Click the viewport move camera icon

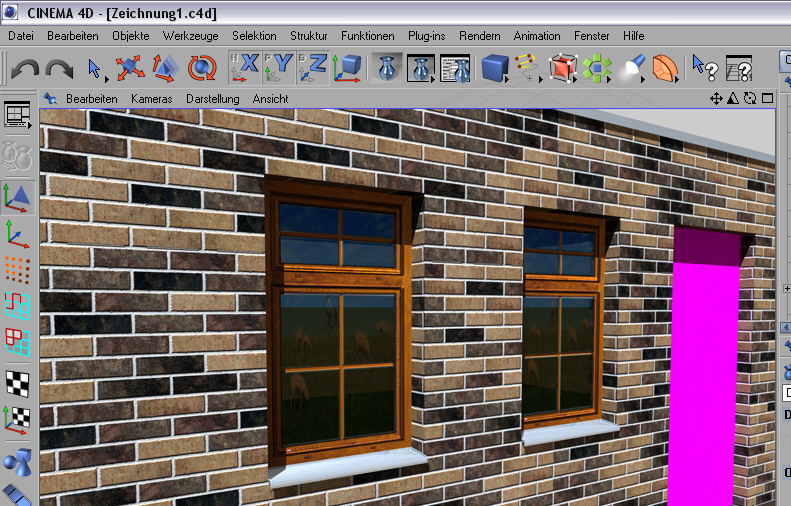pos(716,98)
